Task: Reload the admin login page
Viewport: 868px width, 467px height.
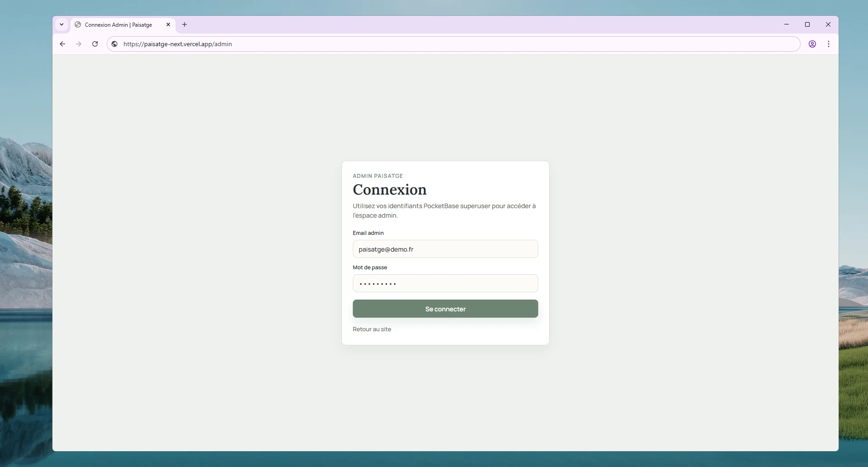Action: (x=95, y=44)
